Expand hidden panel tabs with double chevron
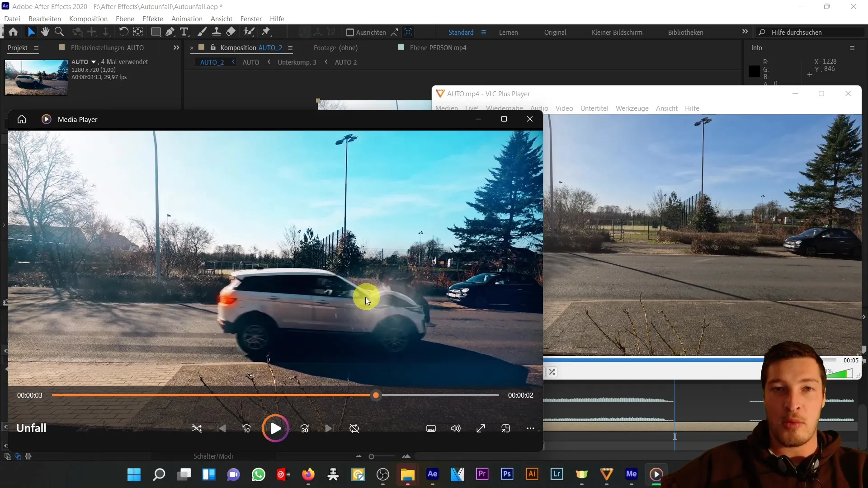Viewport: 868px width, 488px height. point(176,47)
